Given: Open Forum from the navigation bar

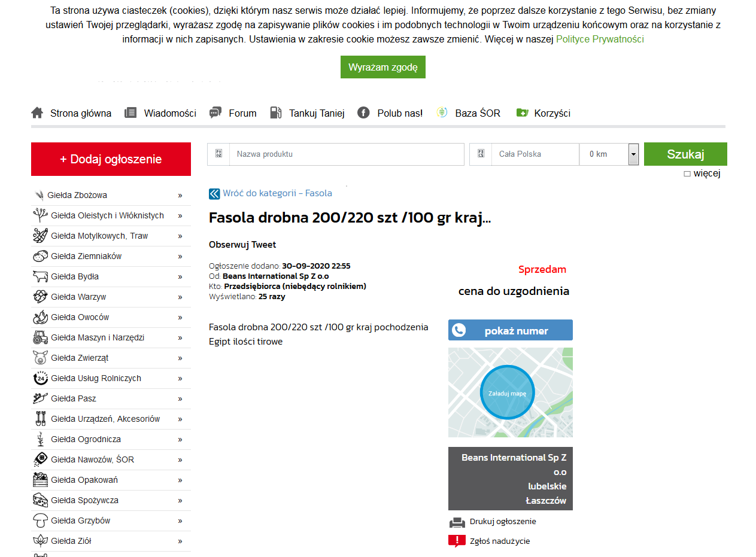Looking at the screenshot, I should (242, 113).
